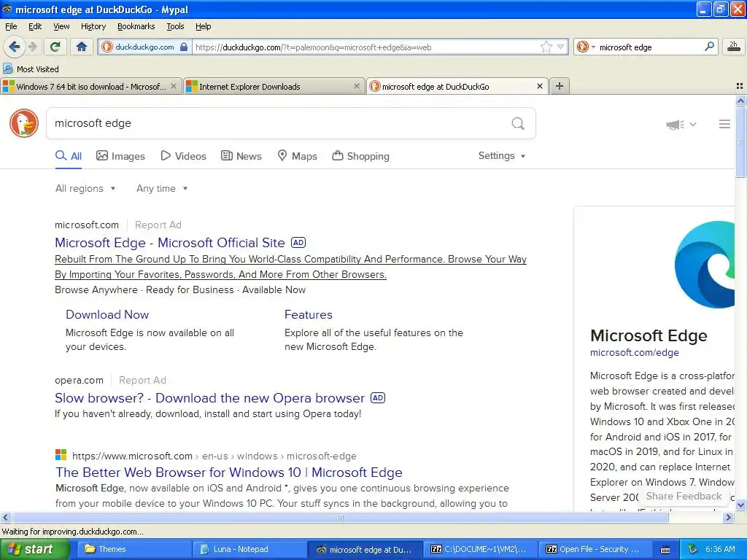
Task: Open the Help menu
Action: click(203, 26)
